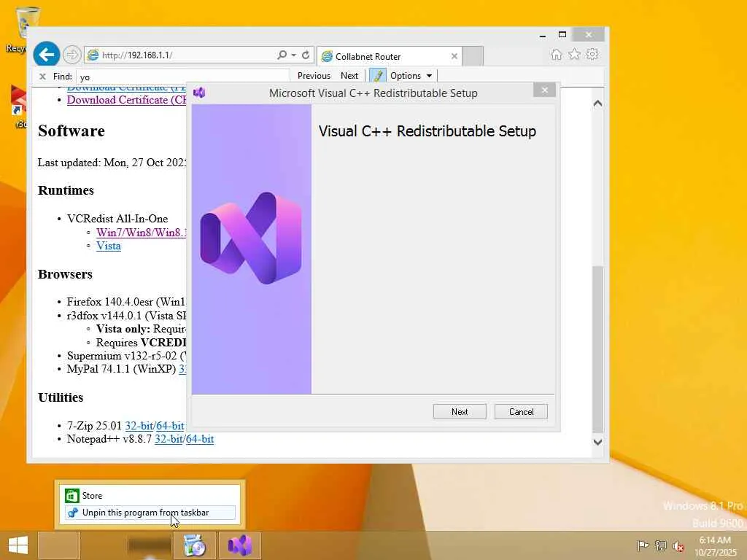Click the address bar showing 192.168.1.1

click(x=181, y=55)
